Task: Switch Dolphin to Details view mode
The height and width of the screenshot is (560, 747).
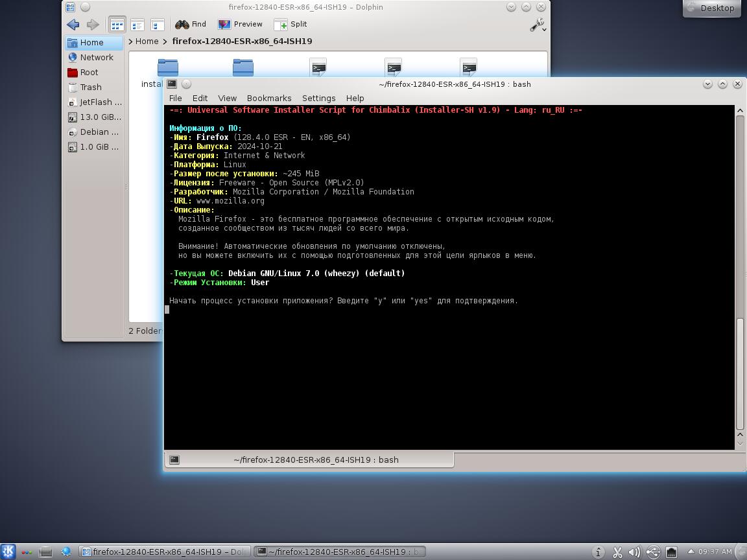Action: 137,25
